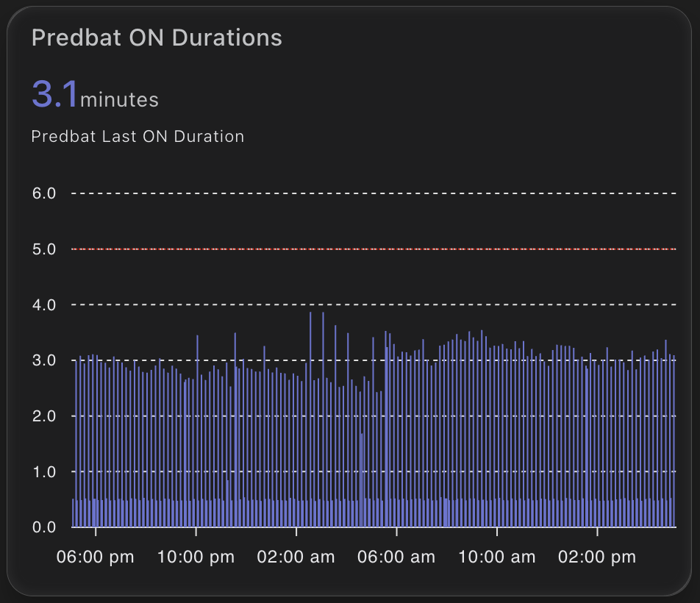This screenshot has width=700, height=603.
Task: Select the 06:00 am time axis label
Action: coord(396,557)
